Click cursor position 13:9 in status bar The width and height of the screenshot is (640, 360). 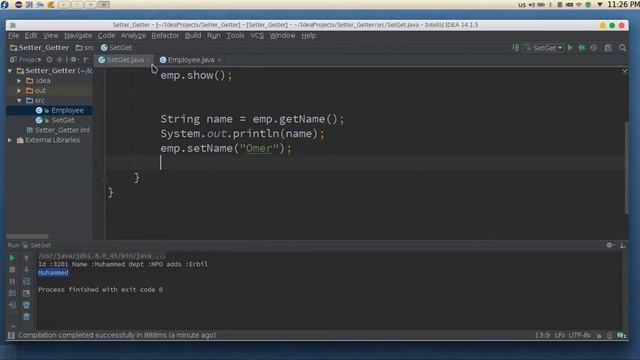point(542,335)
